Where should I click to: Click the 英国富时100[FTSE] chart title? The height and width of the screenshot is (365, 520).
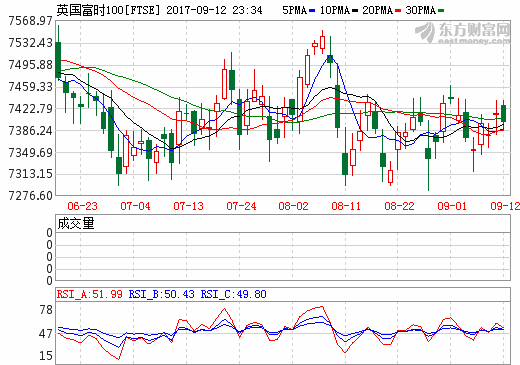tap(109, 10)
